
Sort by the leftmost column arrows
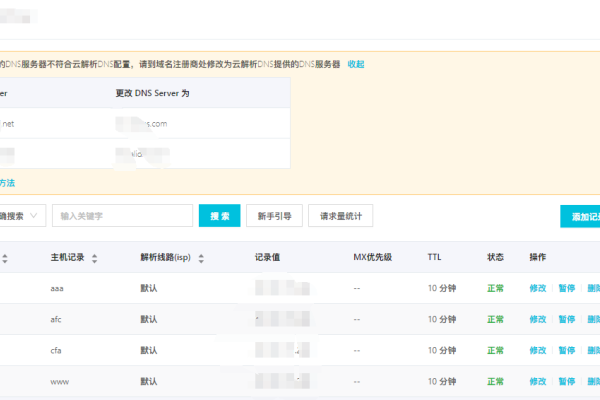point(5,258)
